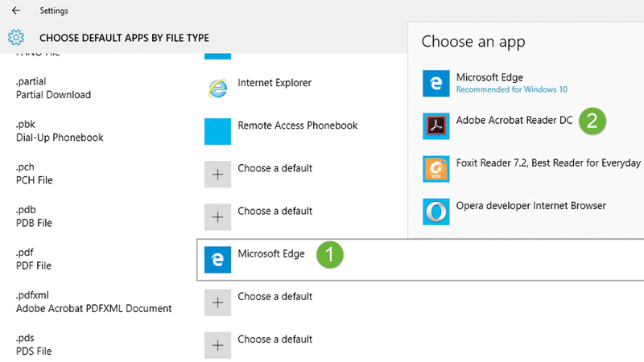Click the back arrow in Settings
Screen dimensions: 644x362
pyautogui.click(x=16, y=10)
